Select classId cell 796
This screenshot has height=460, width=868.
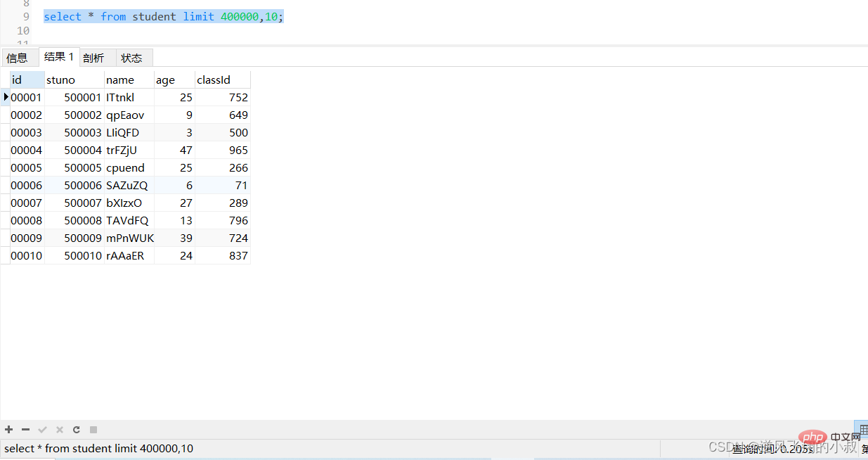pyautogui.click(x=223, y=220)
